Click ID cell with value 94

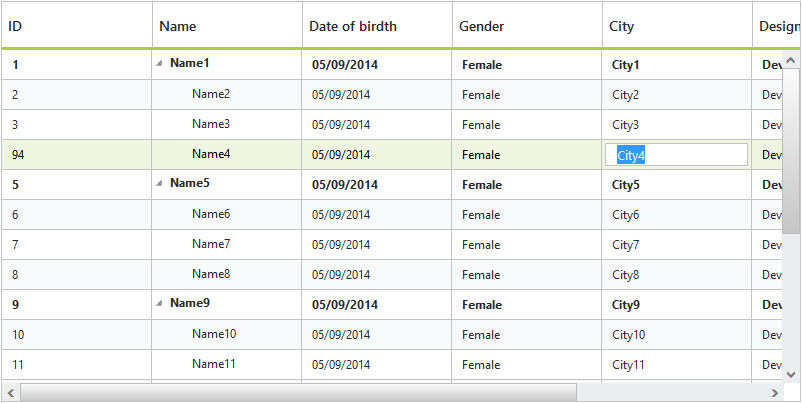coord(19,155)
